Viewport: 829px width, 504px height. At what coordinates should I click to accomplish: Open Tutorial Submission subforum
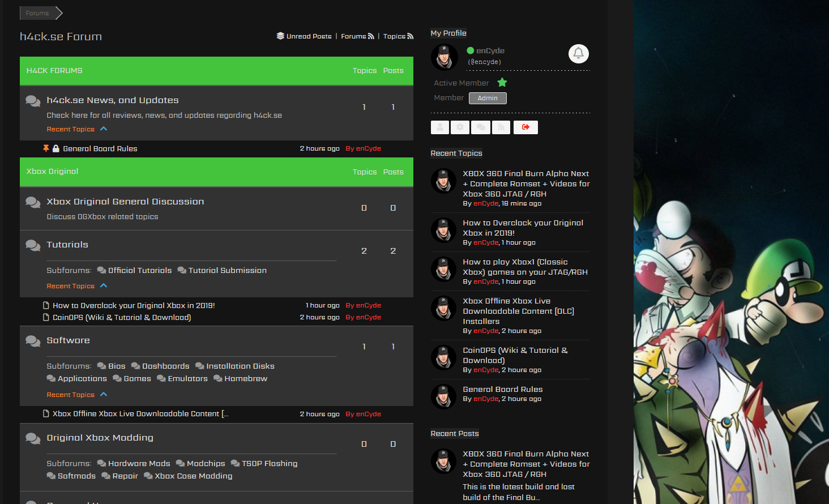pos(228,271)
